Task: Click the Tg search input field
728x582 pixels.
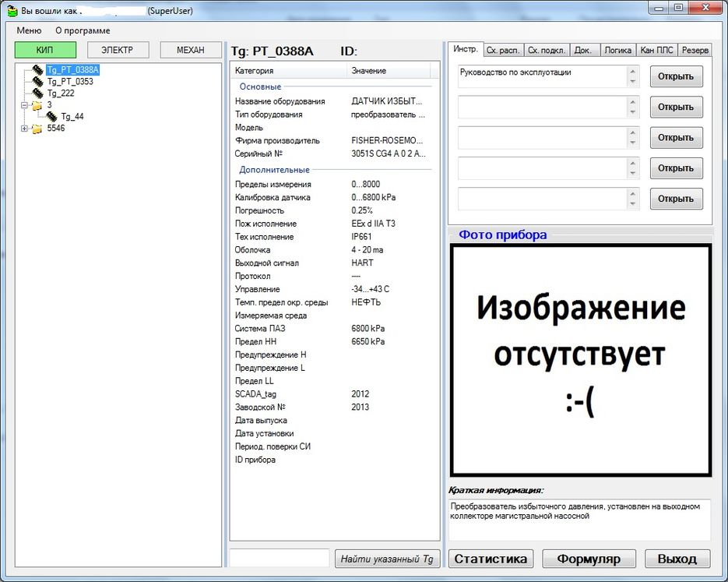Action: 280,559
